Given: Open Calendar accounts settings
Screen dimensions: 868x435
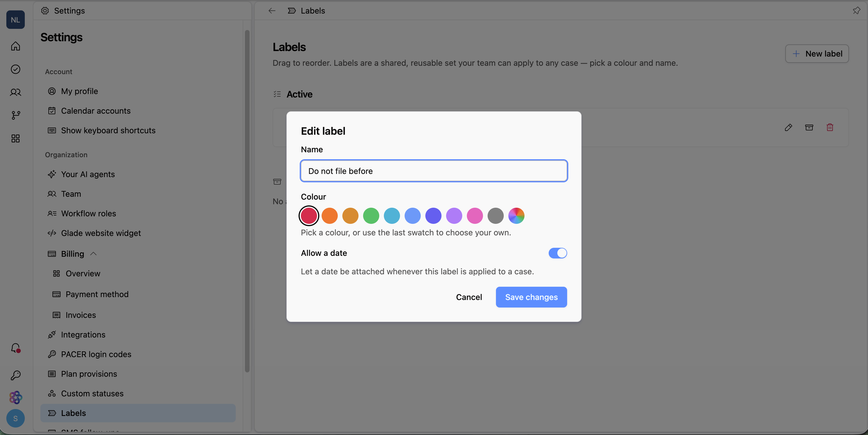Looking at the screenshot, I should [x=138, y=110].
